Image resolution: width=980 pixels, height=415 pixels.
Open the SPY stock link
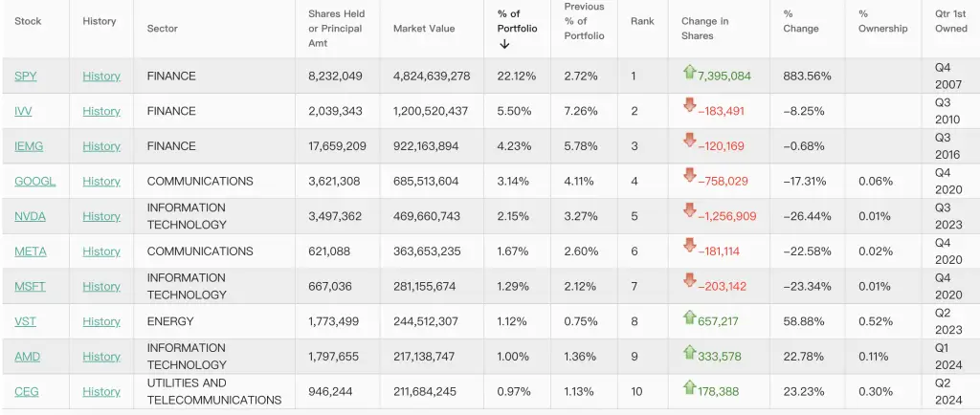[x=26, y=76]
